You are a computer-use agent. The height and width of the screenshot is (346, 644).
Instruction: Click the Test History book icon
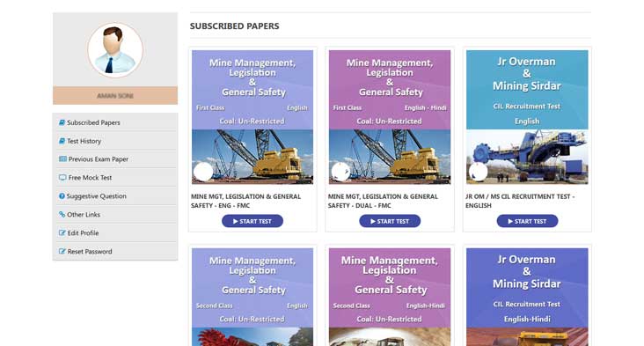62,141
